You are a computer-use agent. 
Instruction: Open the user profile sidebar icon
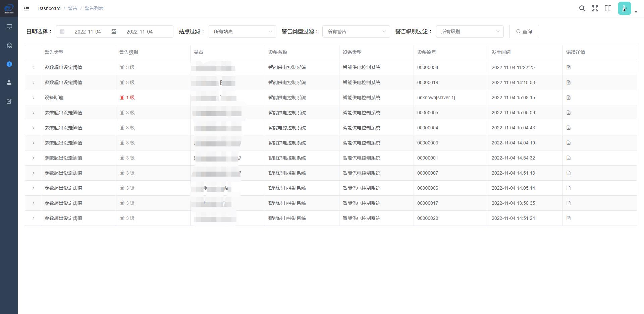(9, 82)
